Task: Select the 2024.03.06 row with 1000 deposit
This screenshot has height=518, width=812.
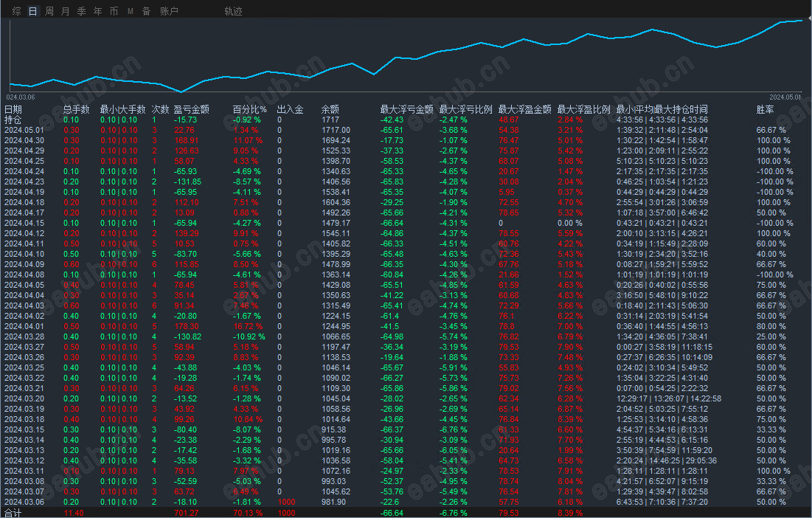Action: (406, 502)
